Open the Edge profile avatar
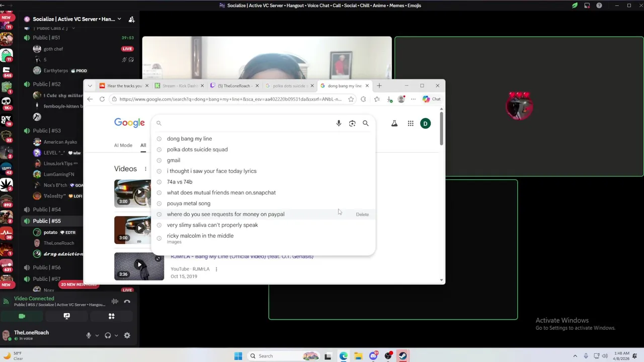This screenshot has height=362, width=644. [401, 99]
